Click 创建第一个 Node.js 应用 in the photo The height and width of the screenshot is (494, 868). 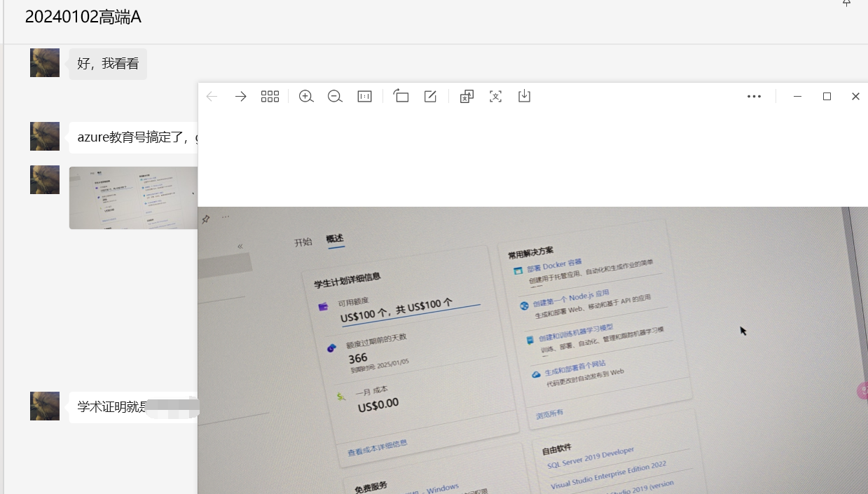[571, 299]
